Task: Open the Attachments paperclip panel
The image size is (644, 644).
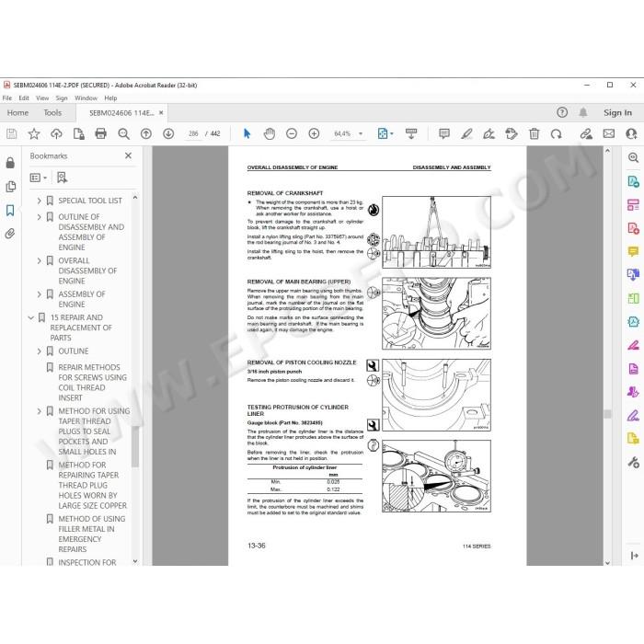Action: (10, 234)
